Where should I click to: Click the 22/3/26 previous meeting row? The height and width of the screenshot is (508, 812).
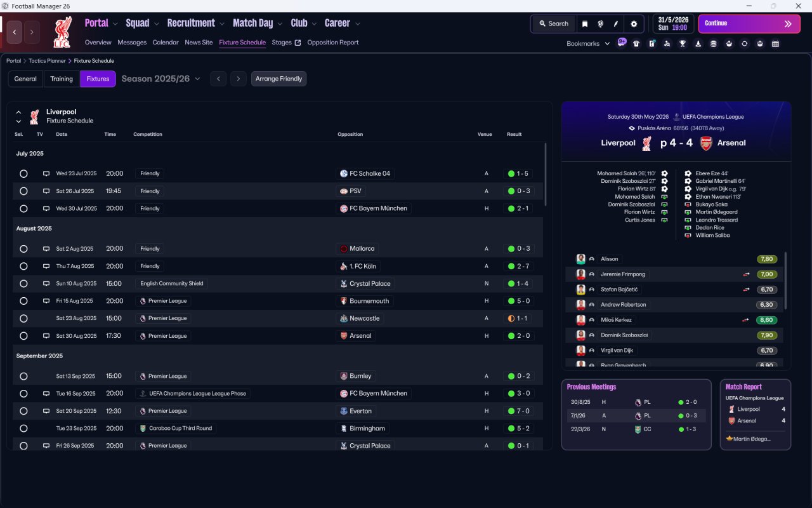click(636, 429)
